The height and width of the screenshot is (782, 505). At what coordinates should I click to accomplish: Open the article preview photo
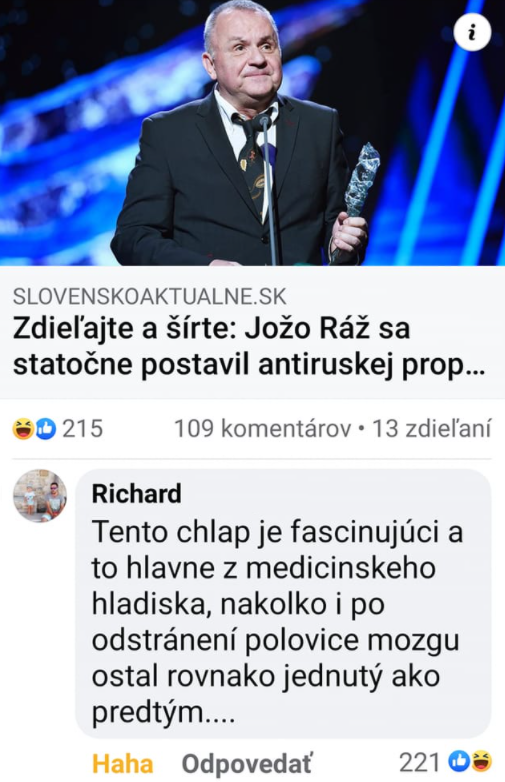tap(252, 133)
